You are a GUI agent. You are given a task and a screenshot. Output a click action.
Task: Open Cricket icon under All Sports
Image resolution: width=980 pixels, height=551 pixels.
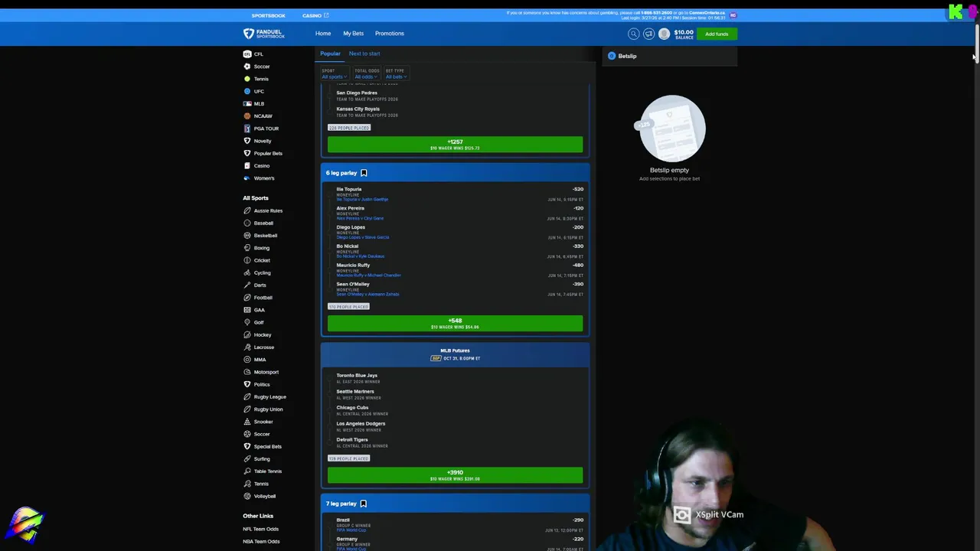247,260
